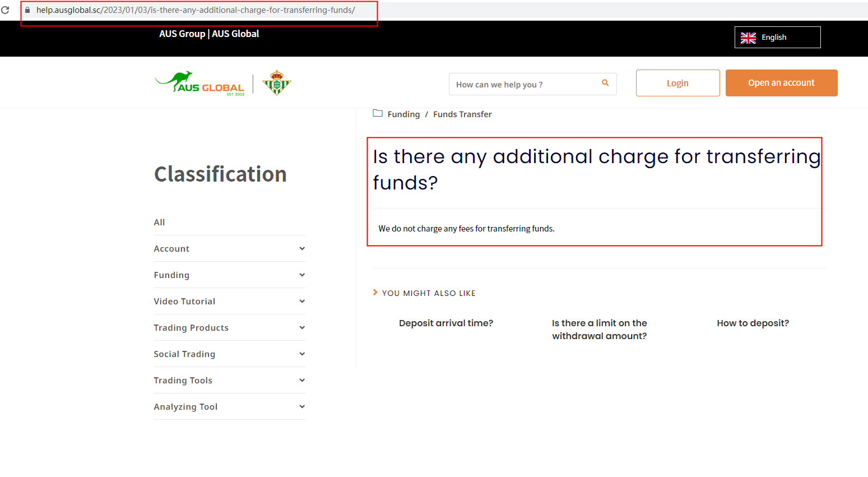Expand the Trading Products chevron
This screenshot has height=477, width=868.
point(302,328)
